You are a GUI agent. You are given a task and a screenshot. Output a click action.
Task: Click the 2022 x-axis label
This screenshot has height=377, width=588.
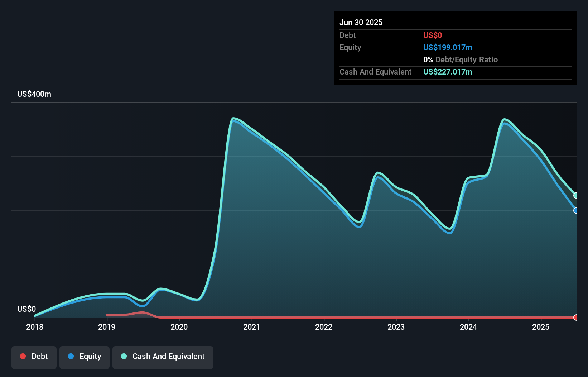(324, 327)
